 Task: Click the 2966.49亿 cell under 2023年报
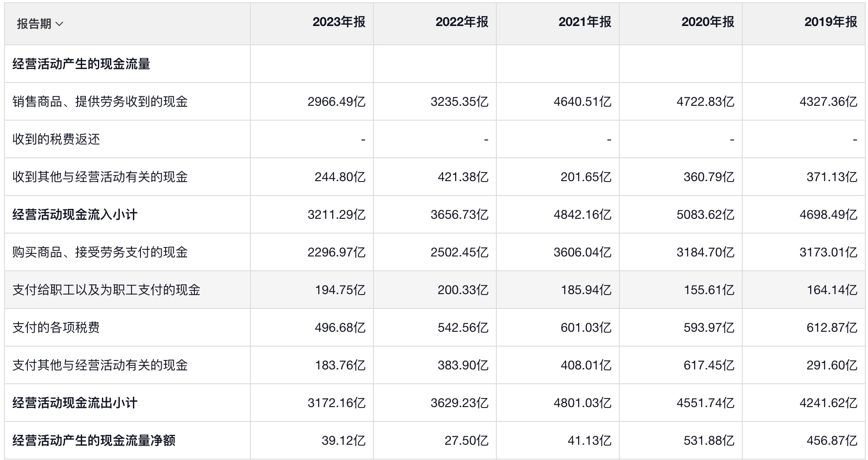[336, 102]
